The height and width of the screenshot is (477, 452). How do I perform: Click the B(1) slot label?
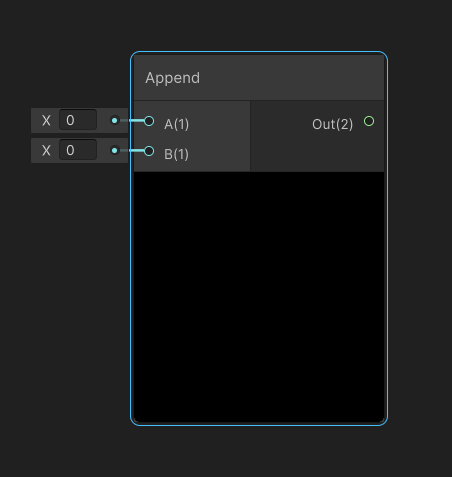pyautogui.click(x=177, y=154)
